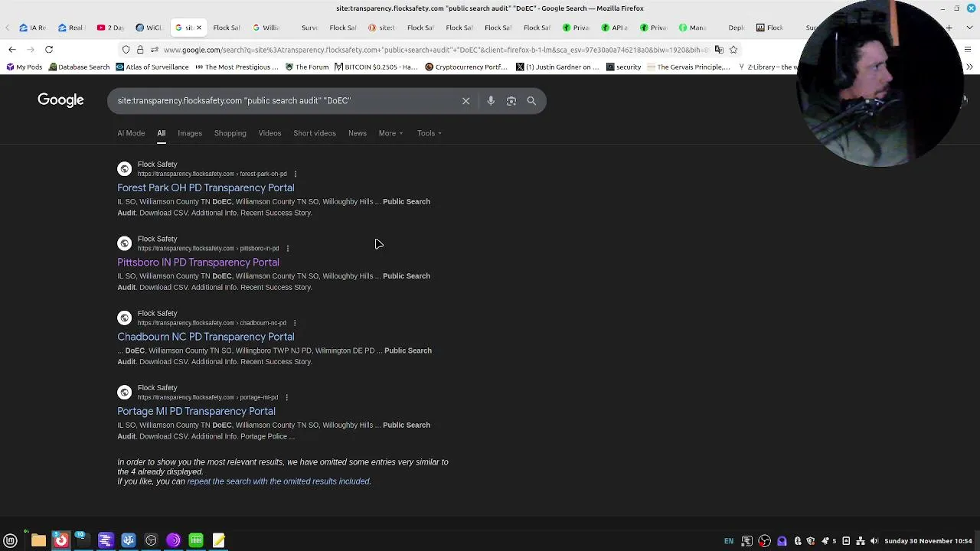Open Chadbourn NC PD Transparency Portal
Viewport: 980px width, 551px height.
click(206, 337)
